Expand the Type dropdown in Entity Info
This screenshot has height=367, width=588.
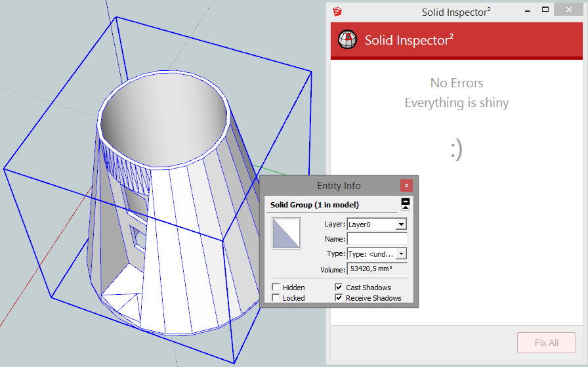click(401, 254)
